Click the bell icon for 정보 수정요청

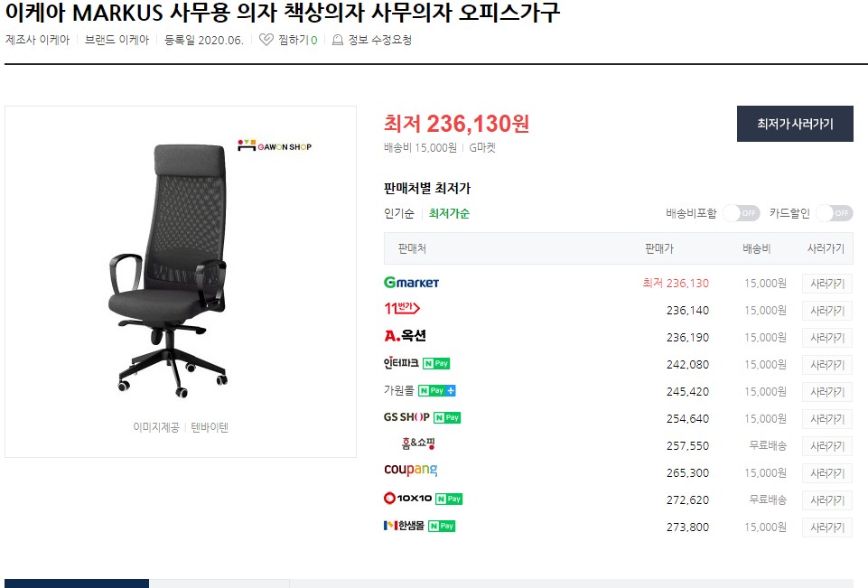pyautogui.click(x=337, y=40)
